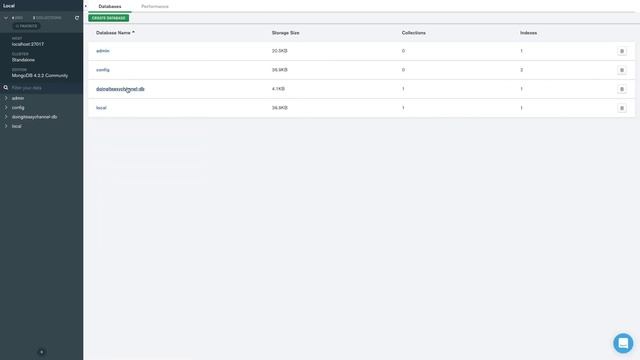
Task: Open the admin database link in table
Action: [x=103, y=51]
